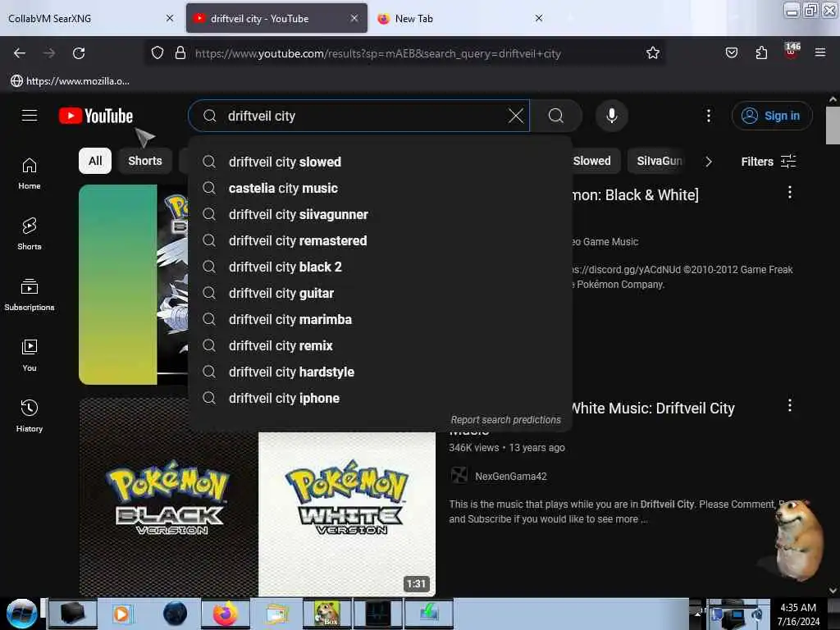Image resolution: width=840 pixels, height=630 pixels.
Task: Go to the YouTube logo home link
Action: [x=96, y=116]
